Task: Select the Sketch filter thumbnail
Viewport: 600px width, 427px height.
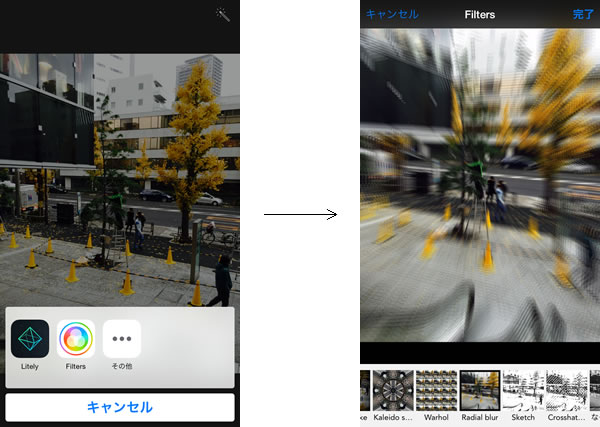Action: coord(523,390)
